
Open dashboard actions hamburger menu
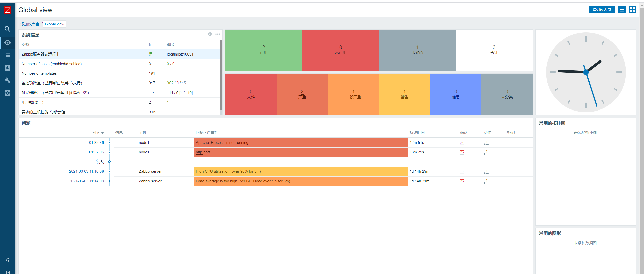pyautogui.click(x=622, y=10)
